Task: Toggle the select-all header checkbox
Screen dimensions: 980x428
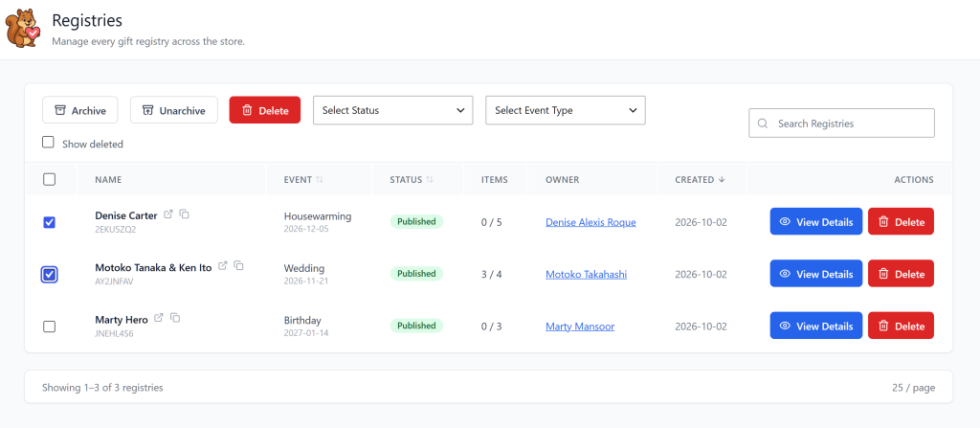Action: pos(50,180)
